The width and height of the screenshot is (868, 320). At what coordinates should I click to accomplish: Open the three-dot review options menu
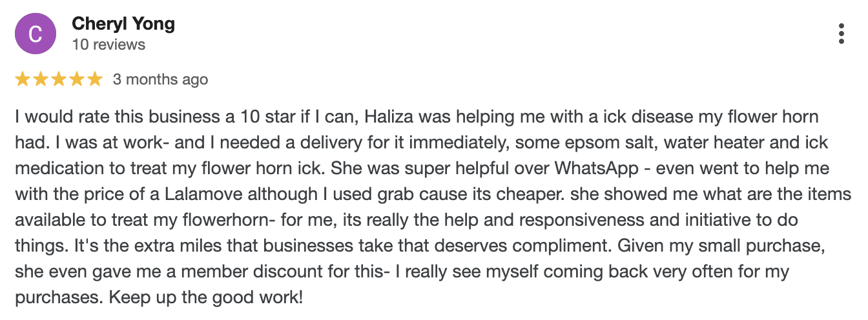pyautogui.click(x=841, y=34)
